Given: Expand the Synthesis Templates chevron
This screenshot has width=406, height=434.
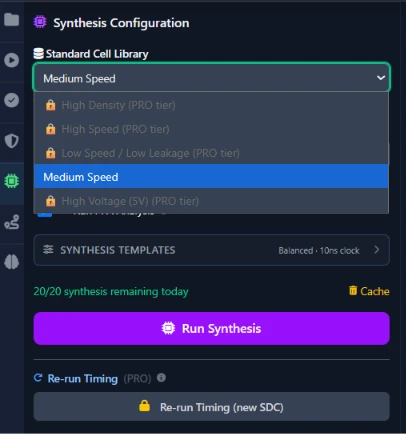Looking at the screenshot, I should (377, 250).
